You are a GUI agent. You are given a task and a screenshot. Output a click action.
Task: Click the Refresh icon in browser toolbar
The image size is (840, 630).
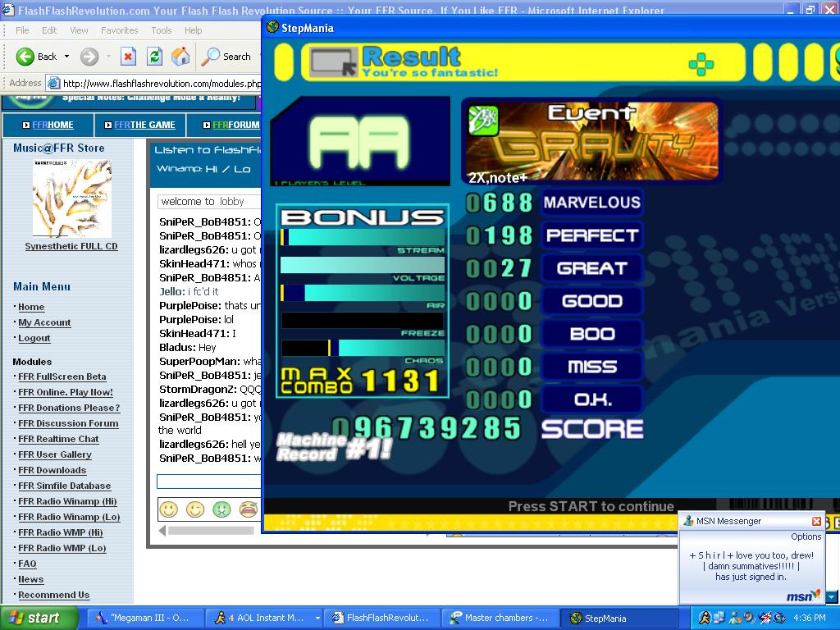155,57
